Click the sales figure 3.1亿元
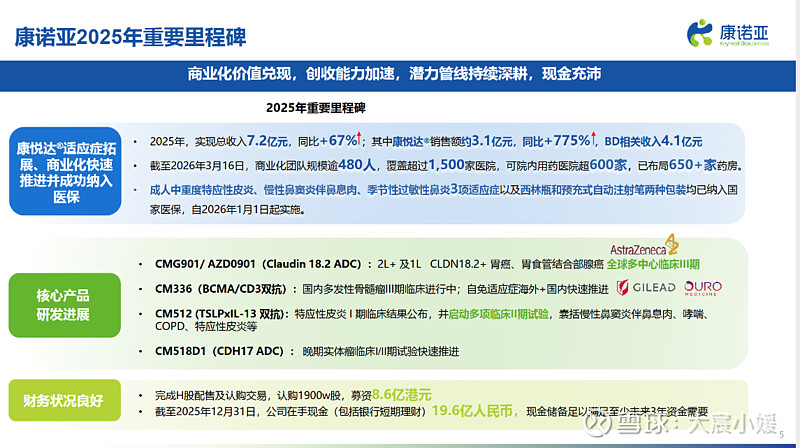800x448 pixels. [492, 141]
